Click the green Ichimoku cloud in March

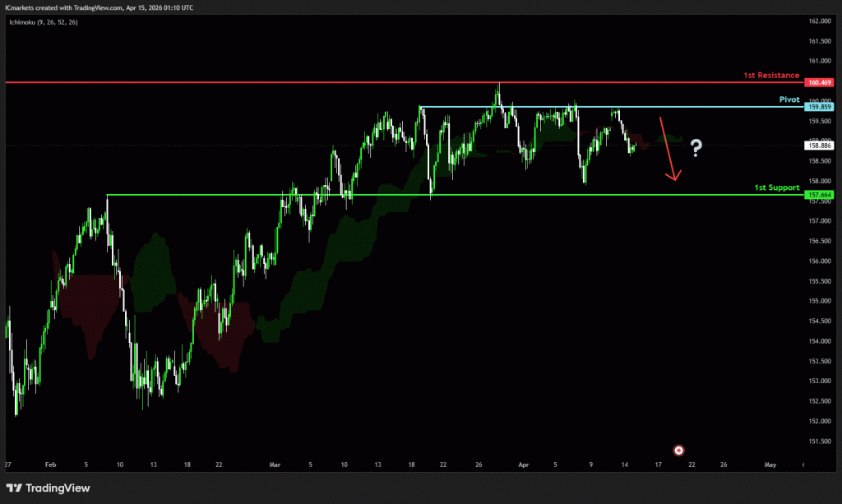click(x=345, y=230)
